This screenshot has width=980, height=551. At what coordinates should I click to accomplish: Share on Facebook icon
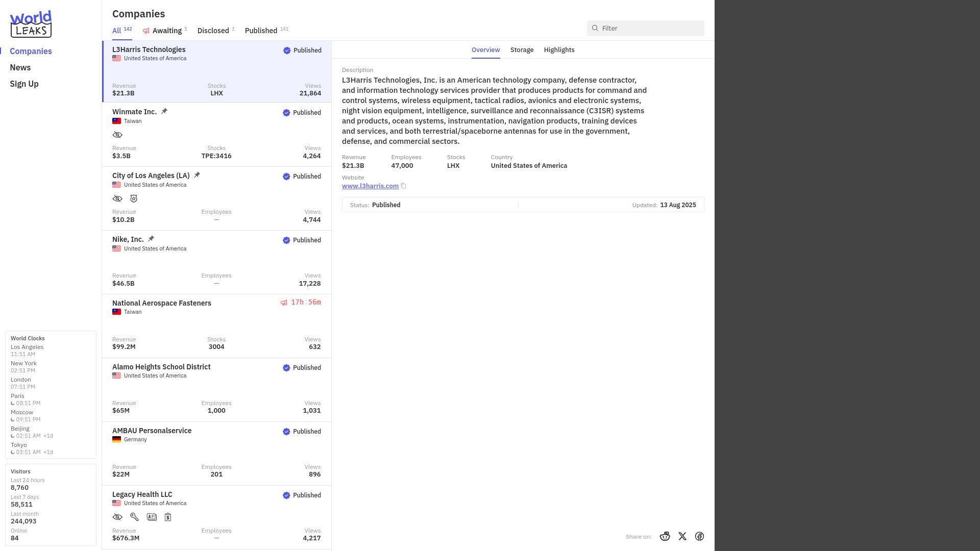pyautogui.click(x=699, y=536)
